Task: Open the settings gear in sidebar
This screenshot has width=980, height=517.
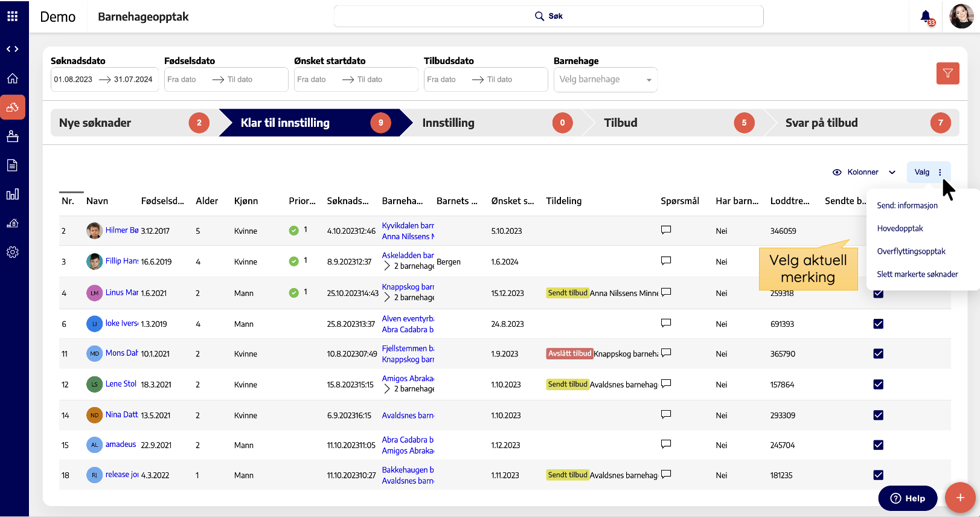Action: click(x=13, y=252)
